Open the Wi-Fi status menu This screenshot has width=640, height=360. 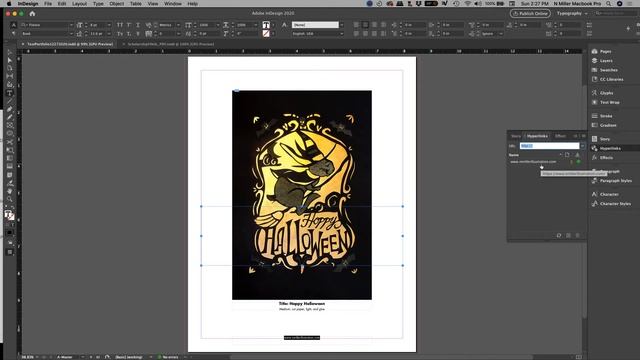click(468, 4)
